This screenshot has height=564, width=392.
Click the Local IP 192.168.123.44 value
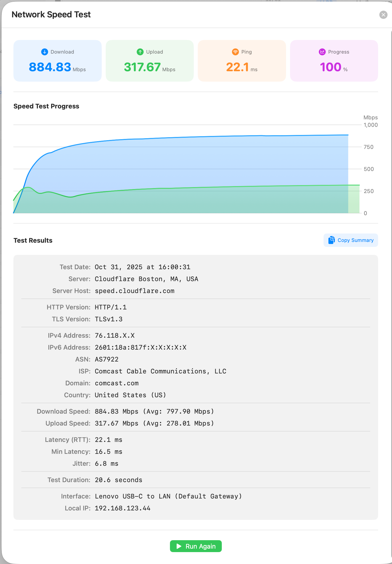123,508
